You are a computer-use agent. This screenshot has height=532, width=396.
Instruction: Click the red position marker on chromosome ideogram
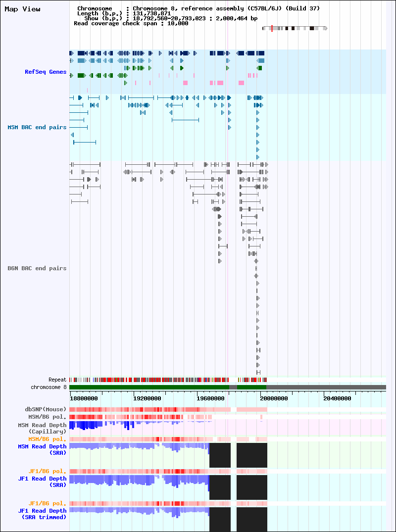click(272, 29)
